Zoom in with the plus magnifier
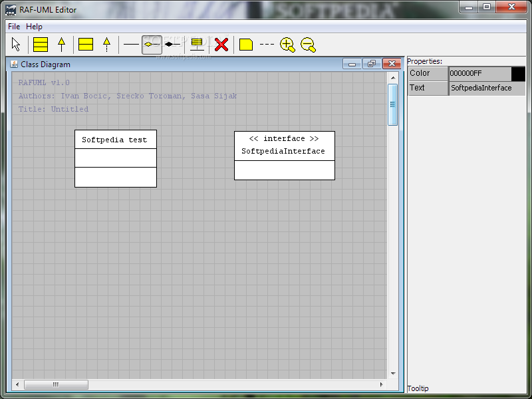 287,45
